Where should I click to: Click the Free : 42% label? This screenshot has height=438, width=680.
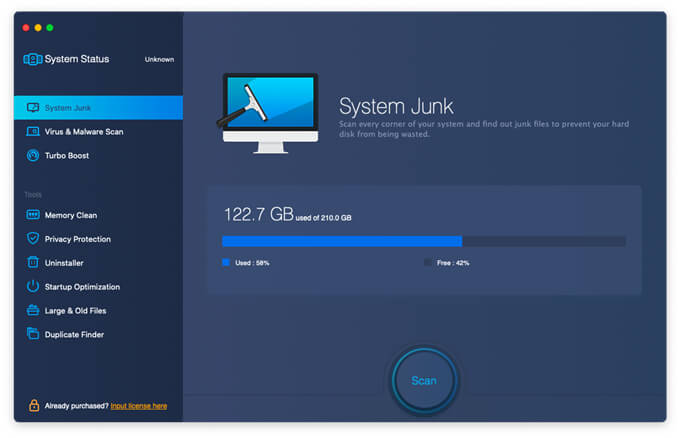(453, 263)
